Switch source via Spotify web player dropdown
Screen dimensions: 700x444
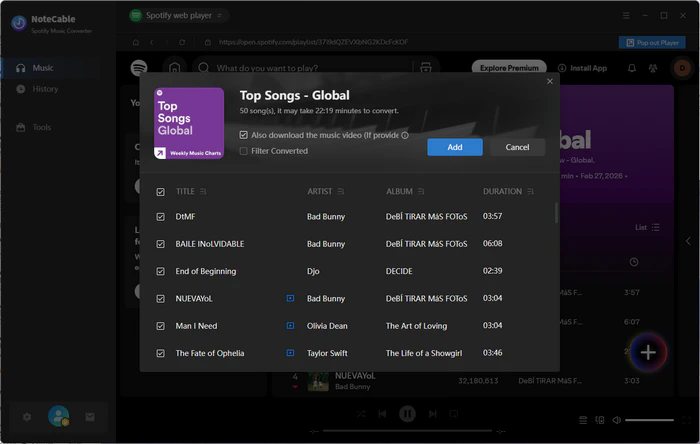[179, 16]
